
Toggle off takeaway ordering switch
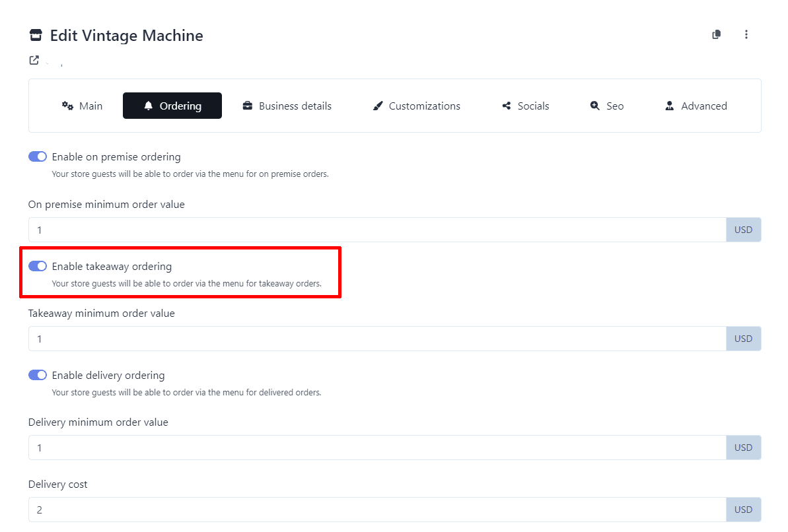click(38, 267)
